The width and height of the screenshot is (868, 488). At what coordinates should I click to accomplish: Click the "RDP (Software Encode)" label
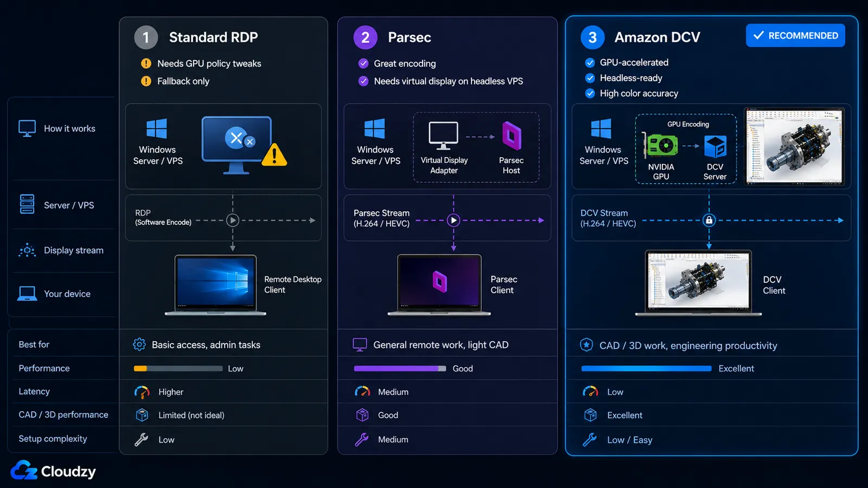[163, 217]
